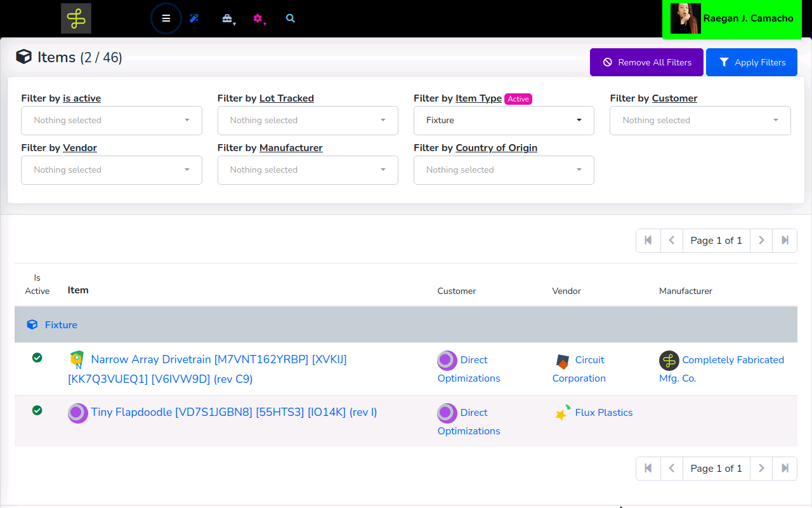Click the Remove All Filters button

(646, 62)
